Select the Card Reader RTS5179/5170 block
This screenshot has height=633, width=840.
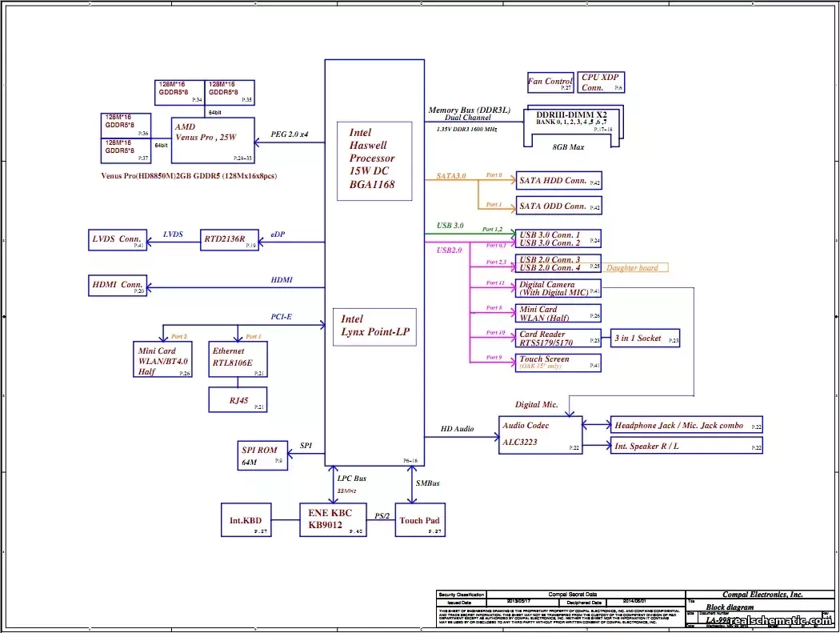(x=558, y=339)
